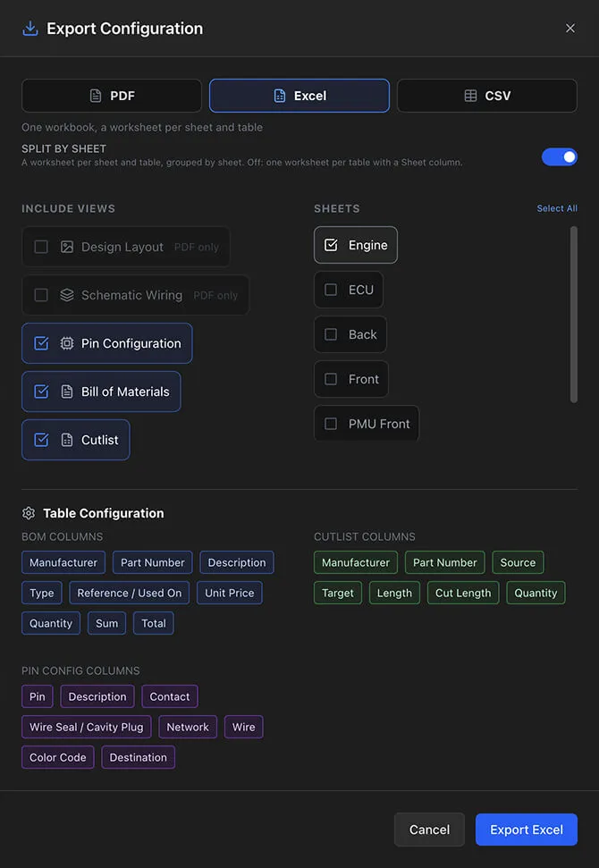Toggle Reference / Used On column chip
This screenshot has width=599, height=868.
click(130, 593)
